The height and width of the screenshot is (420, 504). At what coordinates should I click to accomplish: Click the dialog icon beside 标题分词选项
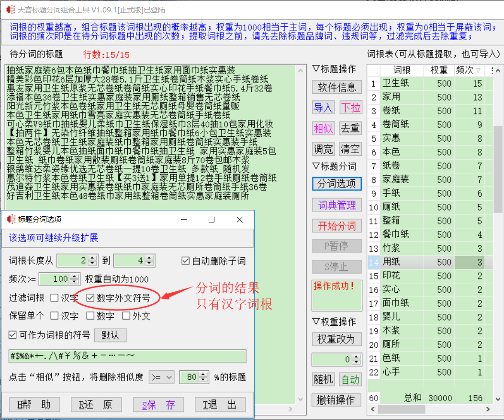click(11, 220)
